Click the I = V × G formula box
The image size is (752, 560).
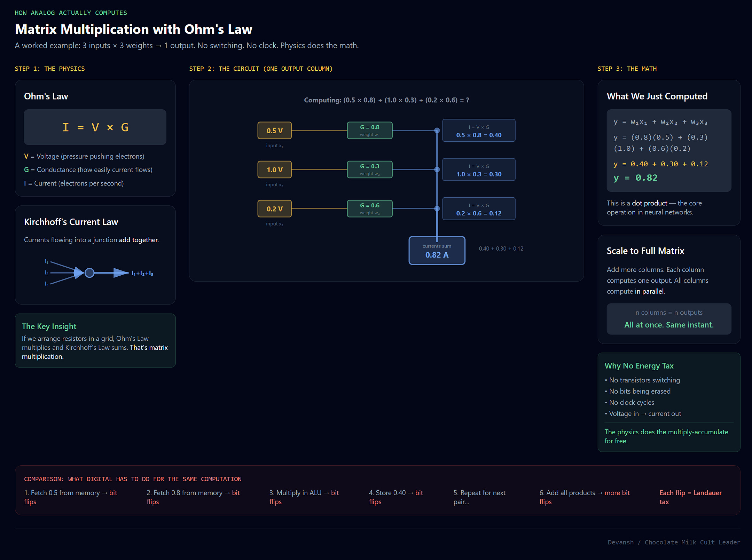tap(95, 127)
